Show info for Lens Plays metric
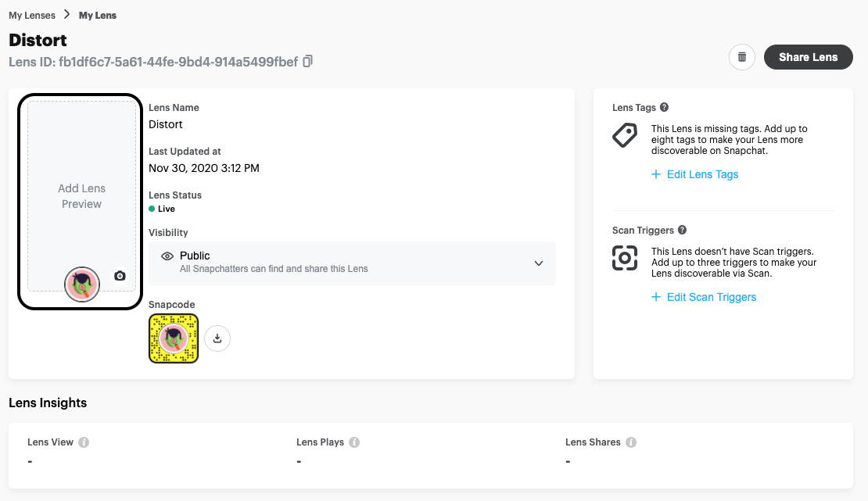Screen dimensions: 868x501 click(354, 442)
